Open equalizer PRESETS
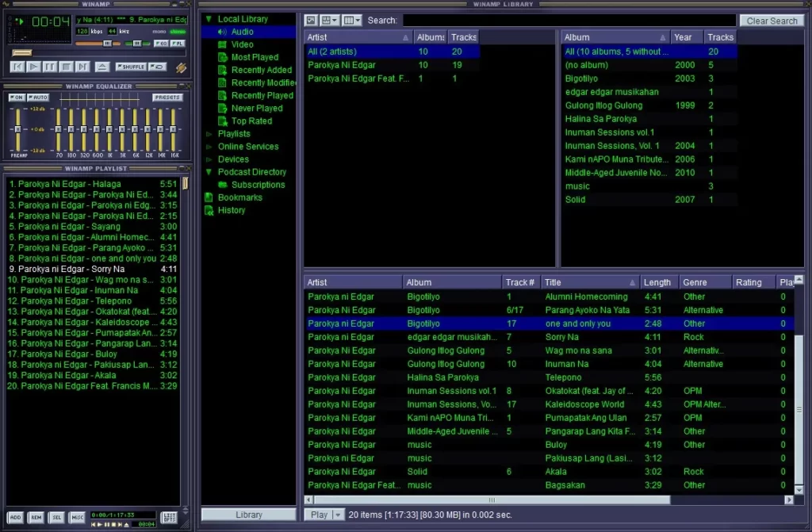812x532 pixels. (x=167, y=98)
